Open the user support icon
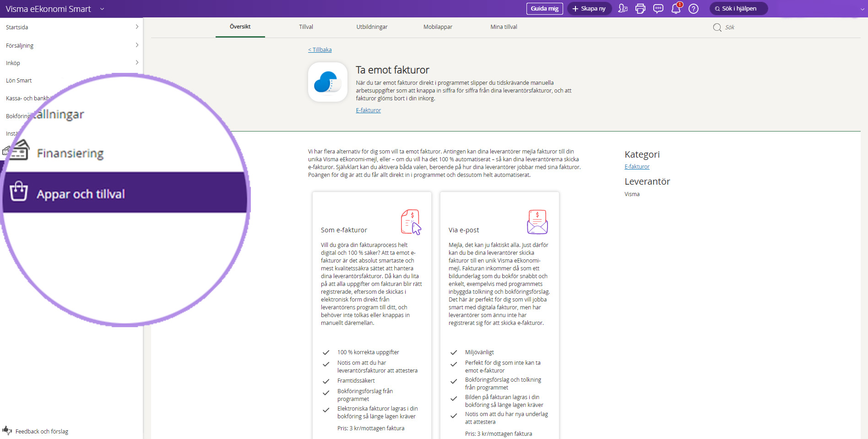868x439 pixels. (623, 8)
